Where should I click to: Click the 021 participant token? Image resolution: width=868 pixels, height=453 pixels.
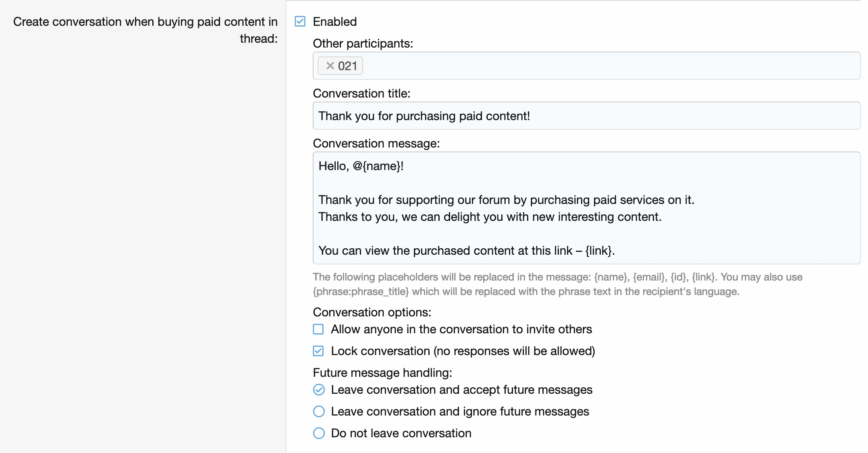tap(347, 66)
